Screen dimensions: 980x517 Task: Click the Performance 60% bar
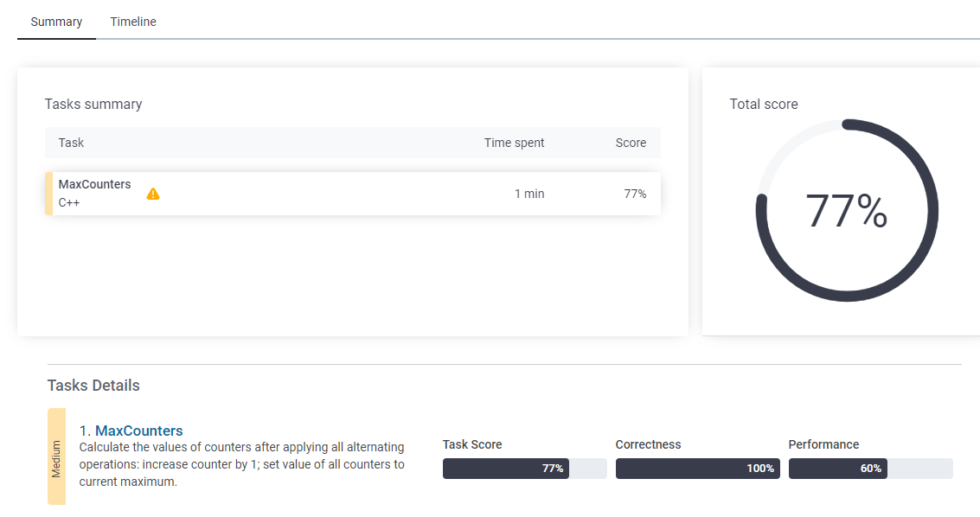[x=871, y=469]
